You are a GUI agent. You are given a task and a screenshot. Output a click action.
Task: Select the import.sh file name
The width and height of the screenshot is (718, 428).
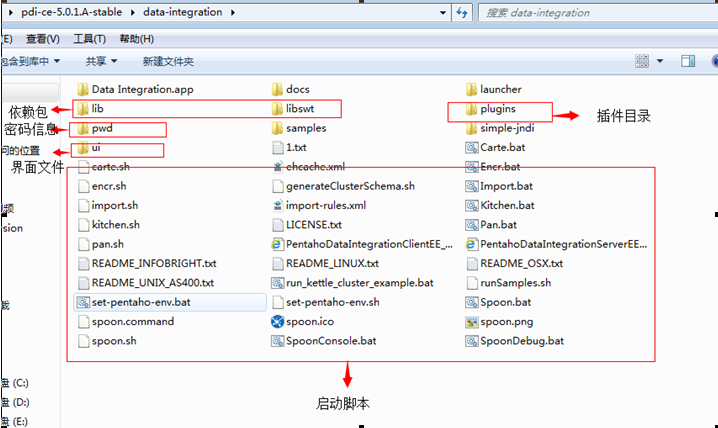pos(114,206)
